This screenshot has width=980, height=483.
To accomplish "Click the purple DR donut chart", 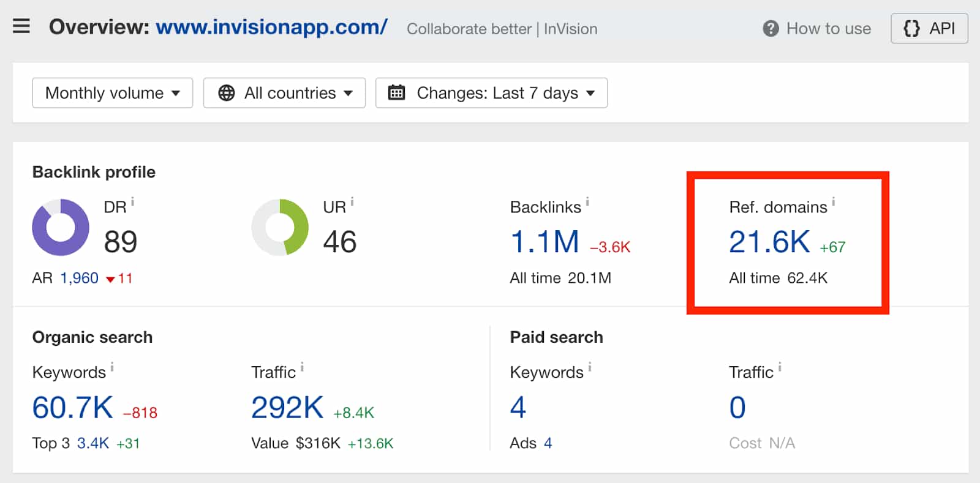I will tap(61, 227).
